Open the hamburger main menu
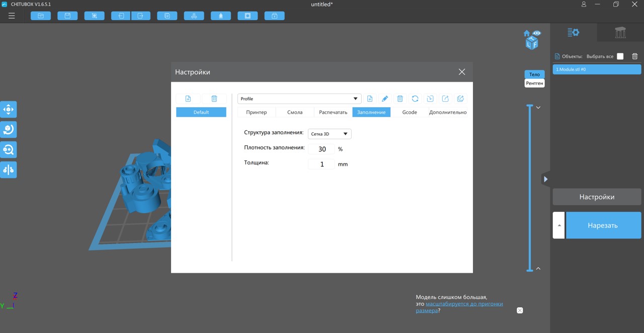The width and height of the screenshot is (644, 333). pyautogui.click(x=12, y=16)
